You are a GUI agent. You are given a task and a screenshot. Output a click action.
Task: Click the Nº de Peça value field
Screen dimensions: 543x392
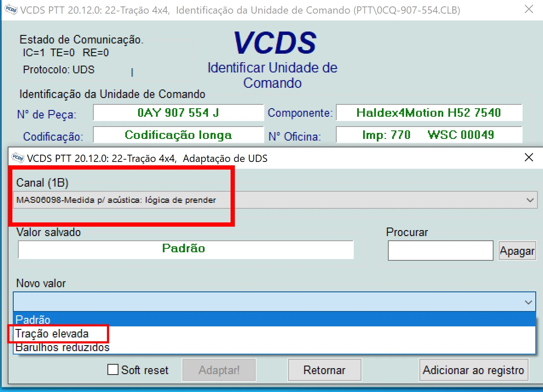pyautogui.click(x=178, y=113)
